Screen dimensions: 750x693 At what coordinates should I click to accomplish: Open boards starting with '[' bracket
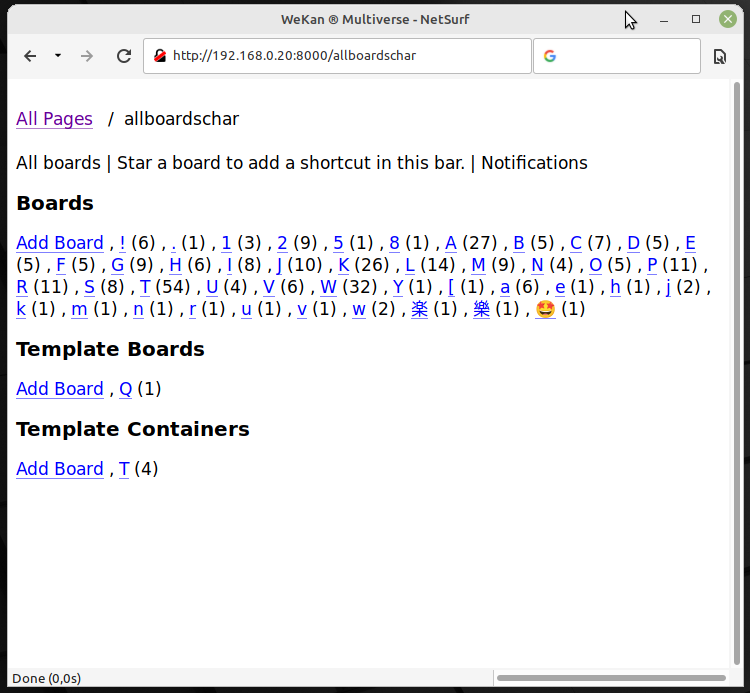pyautogui.click(x=451, y=287)
